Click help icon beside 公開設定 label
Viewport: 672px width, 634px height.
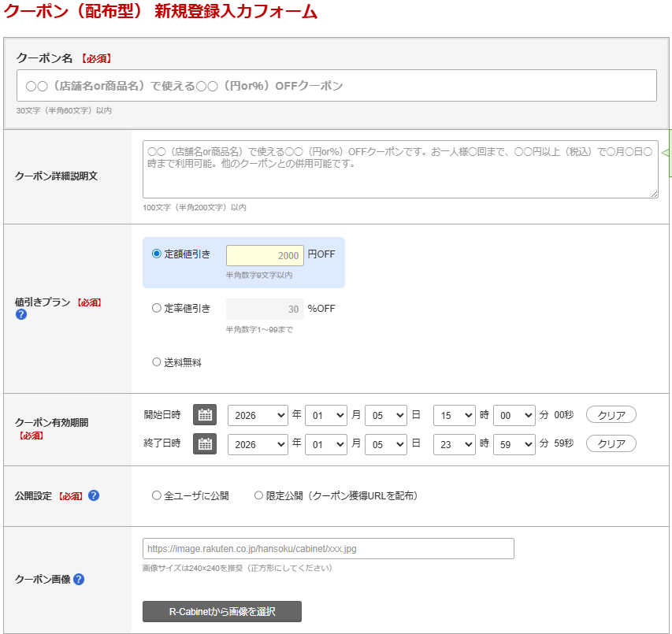click(x=94, y=495)
